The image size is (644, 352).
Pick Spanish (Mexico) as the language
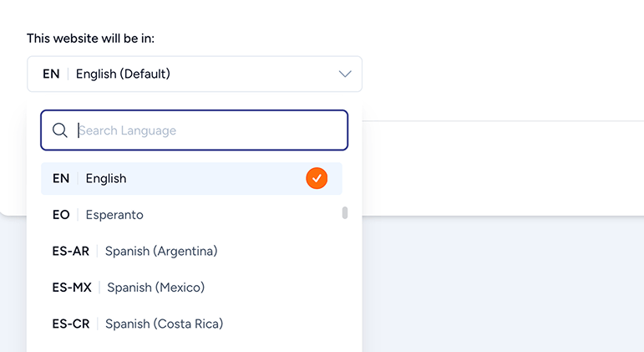(x=167, y=287)
